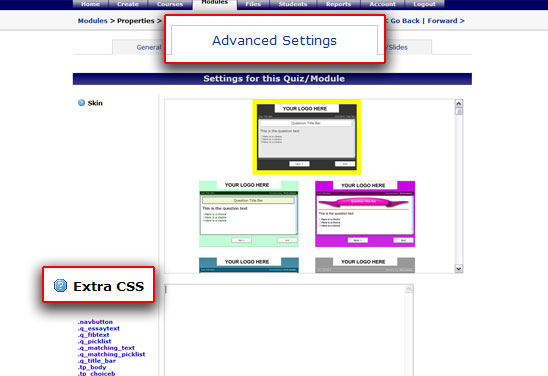Click the Extra CSS label text
The image size is (548, 376).
[108, 287]
